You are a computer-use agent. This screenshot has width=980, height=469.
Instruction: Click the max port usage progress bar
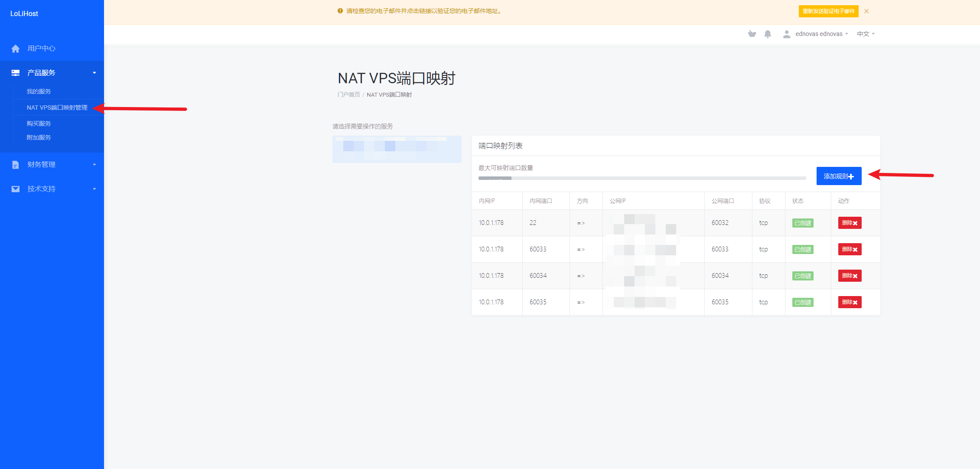pos(642,178)
